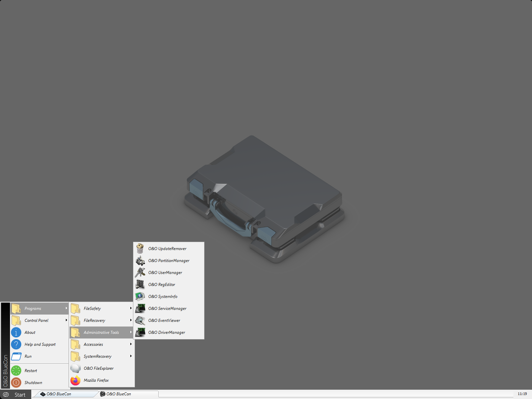Click the Administrative Tools folder icon
This screenshot has width=532, height=399.
75,332
